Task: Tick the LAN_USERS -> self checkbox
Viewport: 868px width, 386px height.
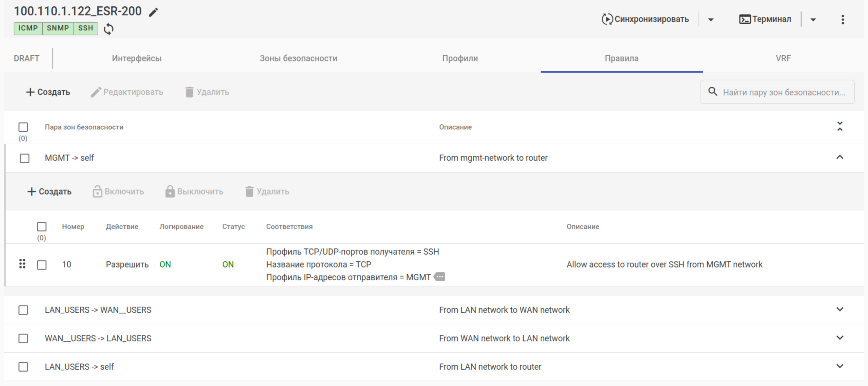Action: click(x=23, y=366)
